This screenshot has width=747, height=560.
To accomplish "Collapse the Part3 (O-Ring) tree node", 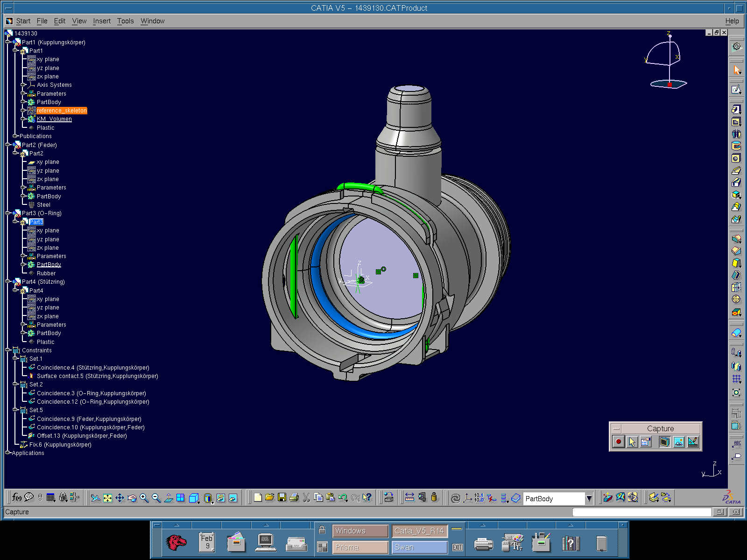I will click(x=8, y=213).
